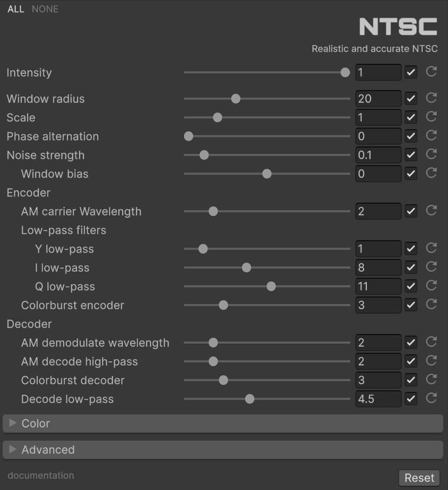The height and width of the screenshot is (490, 448).
Task: Reset the Q low-pass value icon
Action: [x=431, y=286]
